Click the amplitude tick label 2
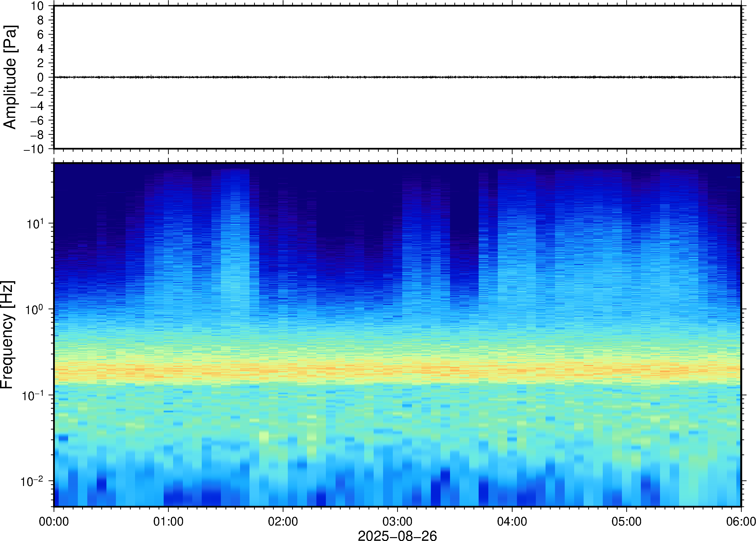756x541 pixels. coord(40,63)
